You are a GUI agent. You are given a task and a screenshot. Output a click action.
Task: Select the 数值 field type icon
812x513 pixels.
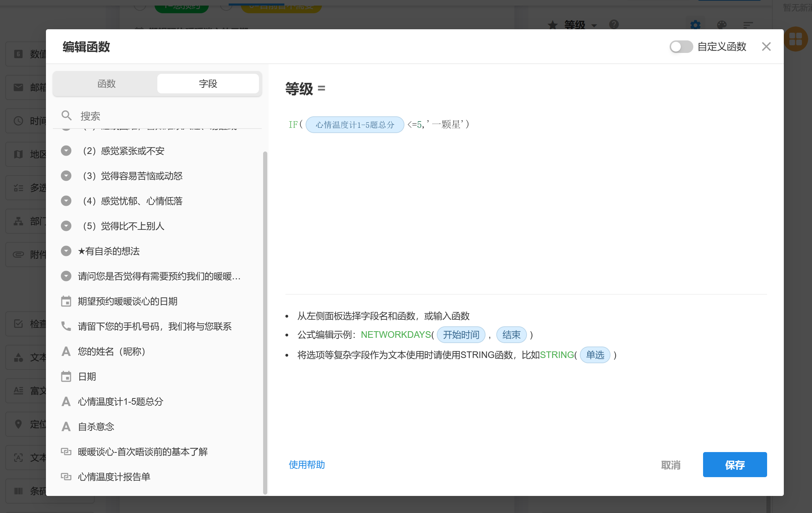(x=18, y=54)
